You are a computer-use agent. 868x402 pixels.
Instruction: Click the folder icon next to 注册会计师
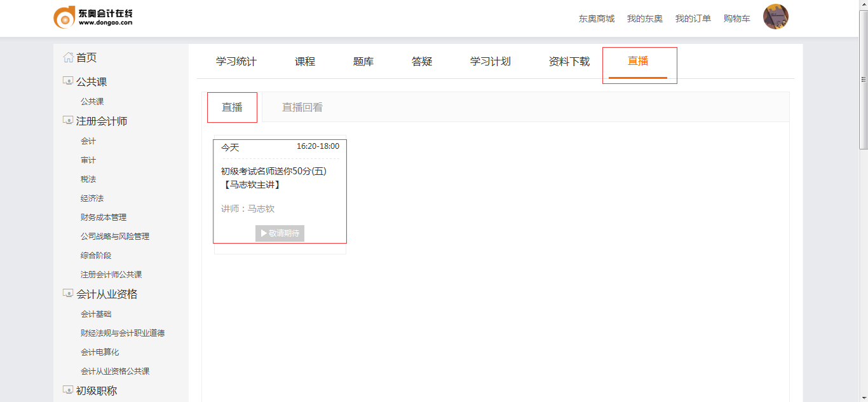(68, 121)
